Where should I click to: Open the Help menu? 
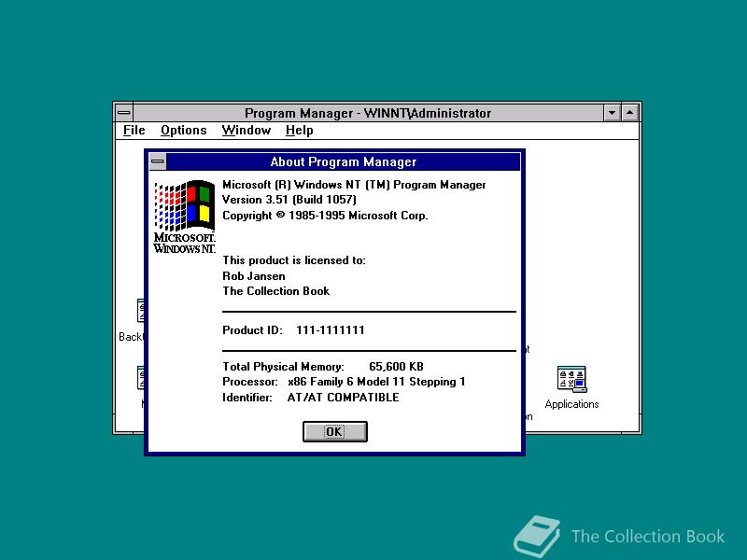pyautogui.click(x=299, y=130)
